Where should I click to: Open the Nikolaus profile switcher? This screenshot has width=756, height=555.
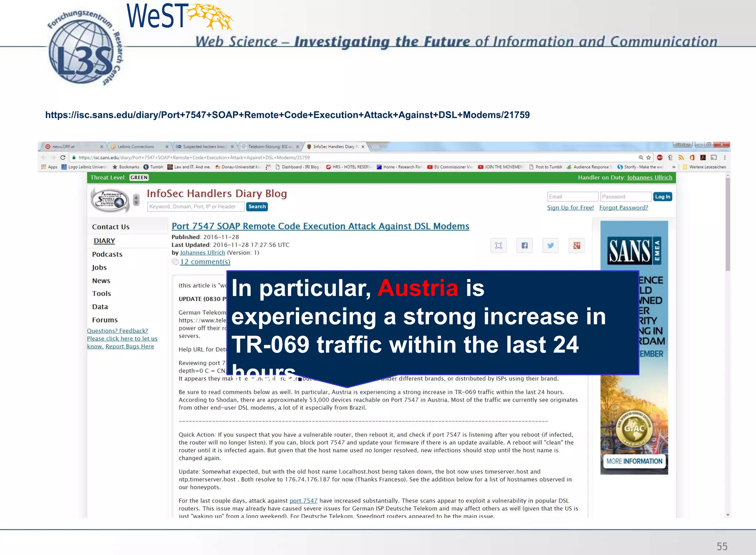pos(682,145)
